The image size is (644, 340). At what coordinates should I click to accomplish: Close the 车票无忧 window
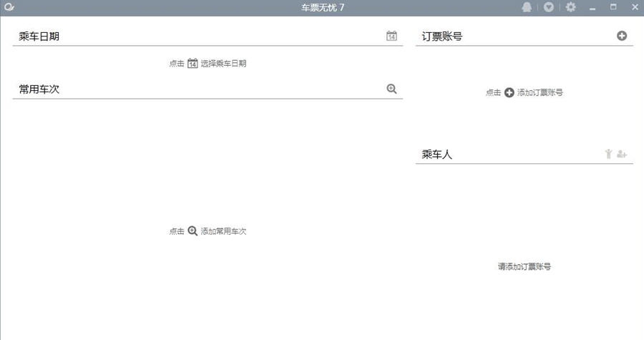point(635,7)
